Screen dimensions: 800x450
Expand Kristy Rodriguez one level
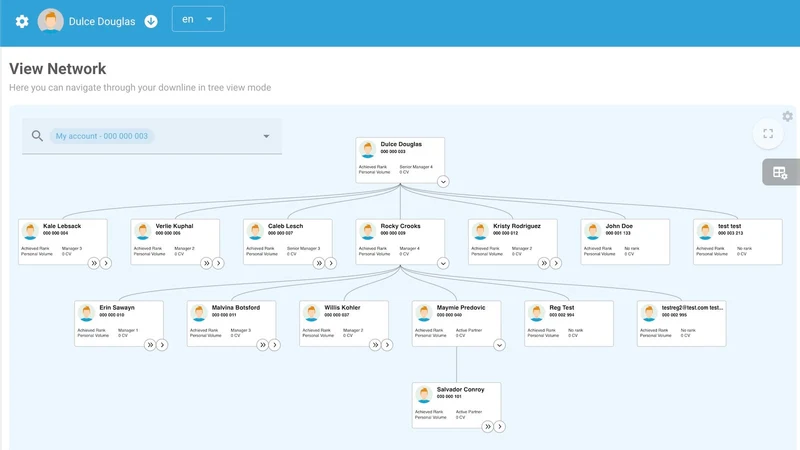click(x=556, y=263)
